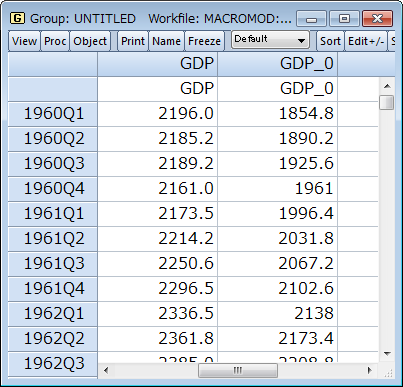The image size is (403, 387).
Task: Select the GDP_0 column header
Action: click(277, 64)
